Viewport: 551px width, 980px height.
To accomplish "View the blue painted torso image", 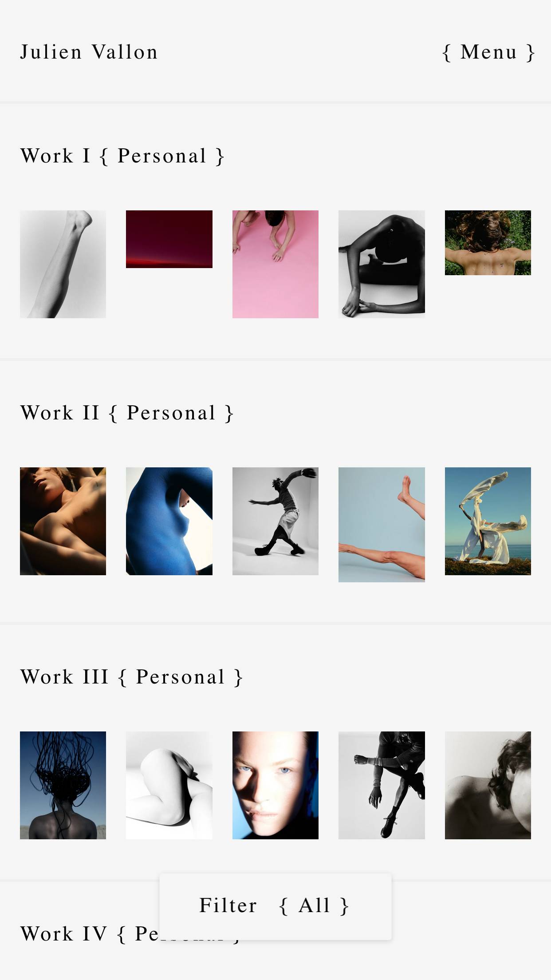I will (169, 521).
